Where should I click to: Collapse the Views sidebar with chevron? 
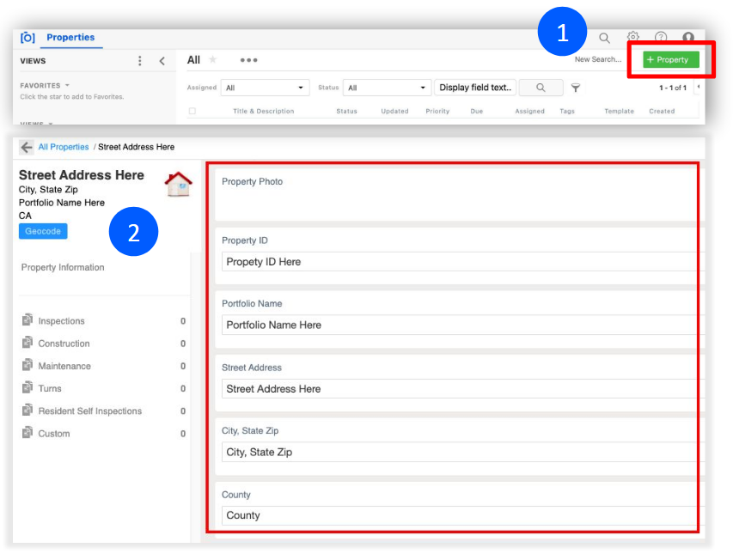pyautogui.click(x=162, y=61)
